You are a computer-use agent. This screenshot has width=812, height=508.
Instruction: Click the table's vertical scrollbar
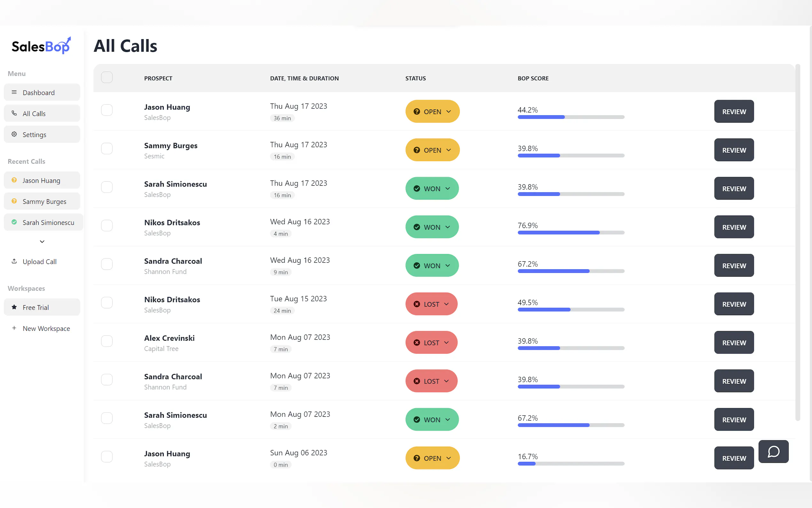[797, 242]
